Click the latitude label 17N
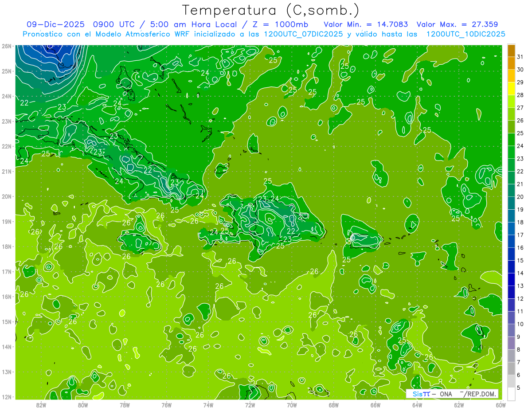Viewport: 532px width, 411px height. coord(7,271)
